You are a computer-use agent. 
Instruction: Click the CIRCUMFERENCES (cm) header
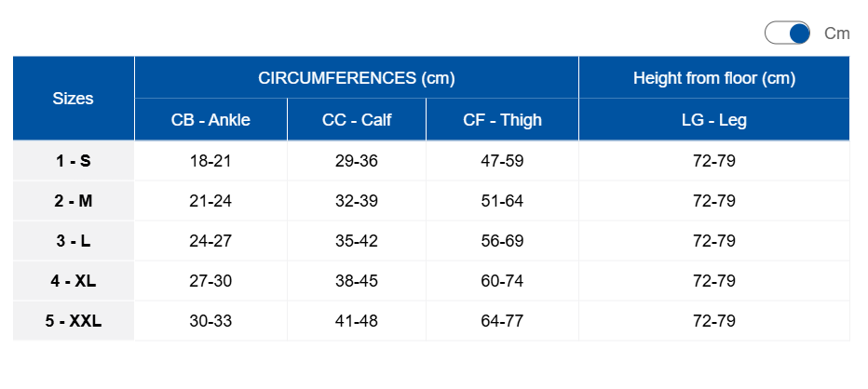(x=357, y=78)
